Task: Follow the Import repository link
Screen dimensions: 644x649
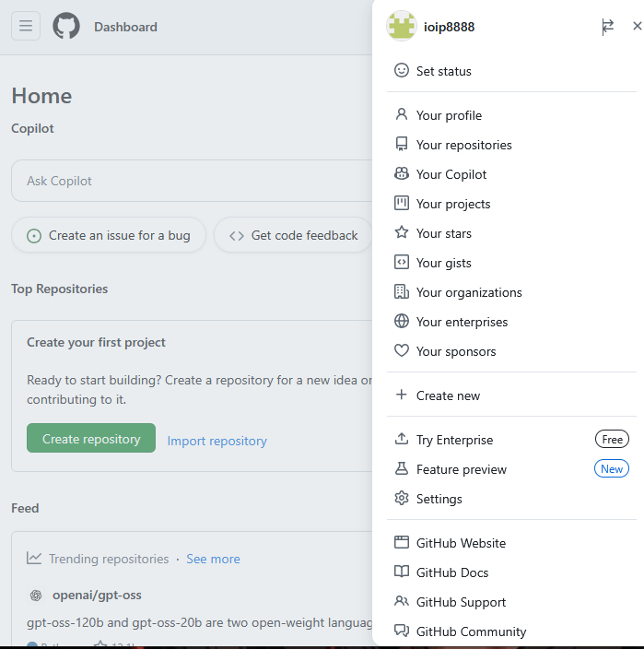Action: (217, 441)
